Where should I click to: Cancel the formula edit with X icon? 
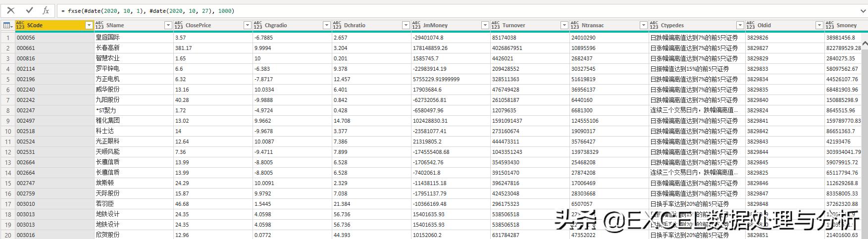11,10
